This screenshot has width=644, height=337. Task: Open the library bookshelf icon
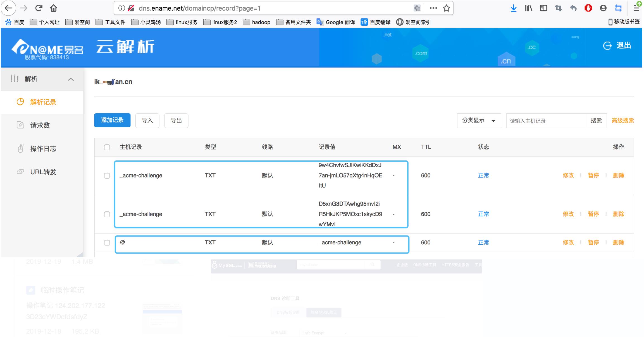(x=528, y=8)
